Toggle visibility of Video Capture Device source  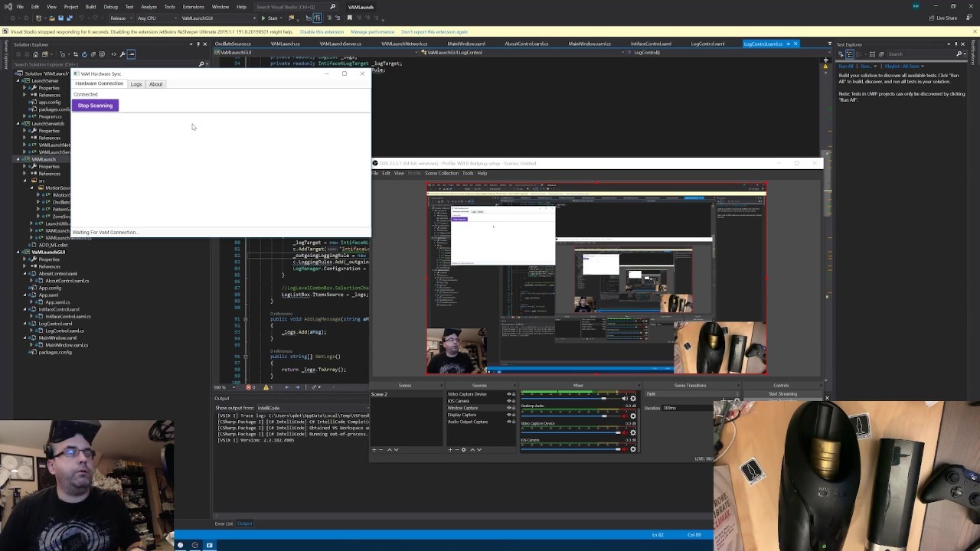click(x=509, y=394)
